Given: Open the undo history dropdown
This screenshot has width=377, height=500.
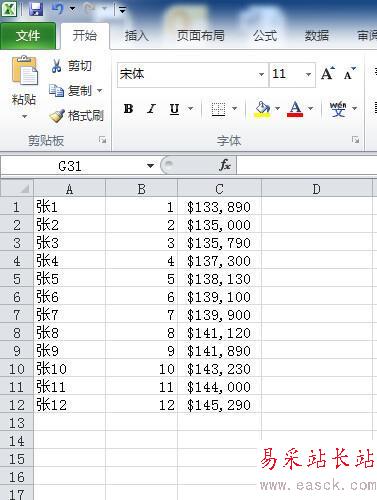Looking at the screenshot, I should (72, 9).
